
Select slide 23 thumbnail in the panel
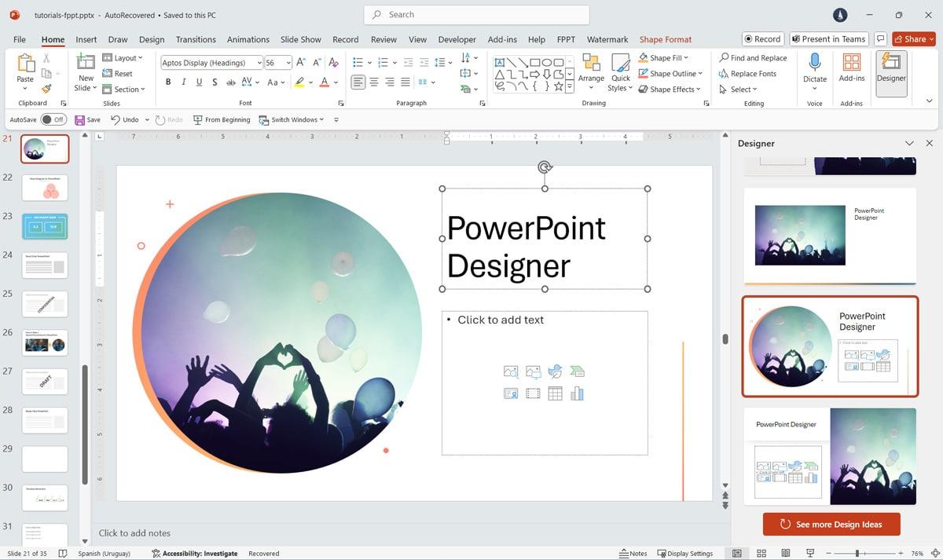(44, 226)
